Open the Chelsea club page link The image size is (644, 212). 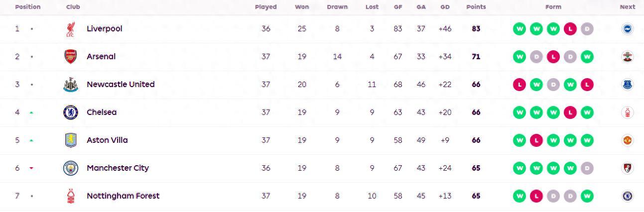coord(102,112)
